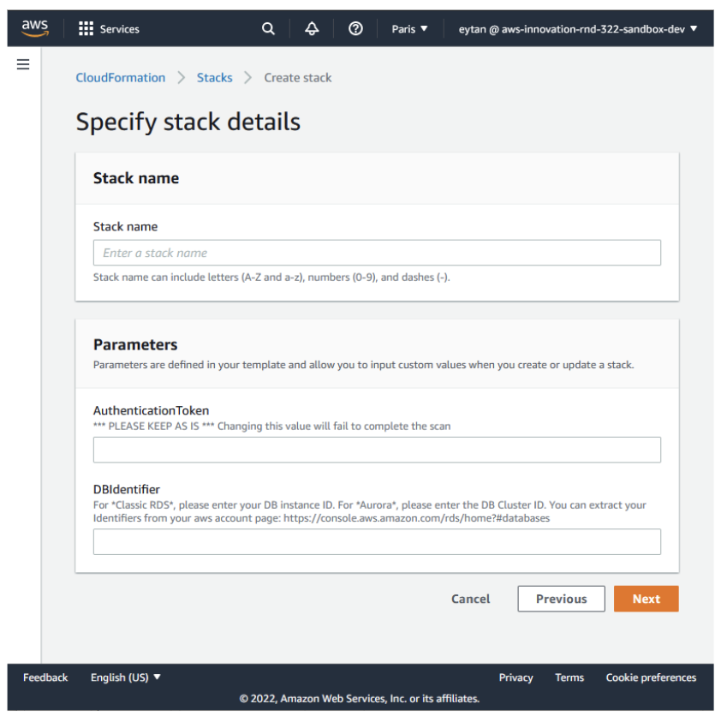This screenshot has height=728, width=721.
Task: Open Cookie preferences in footer
Action: [651, 677]
